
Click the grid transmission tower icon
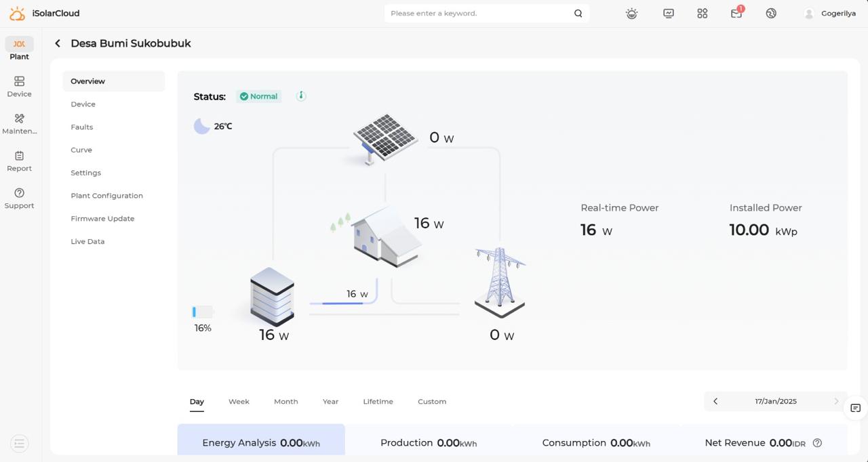tap(500, 282)
